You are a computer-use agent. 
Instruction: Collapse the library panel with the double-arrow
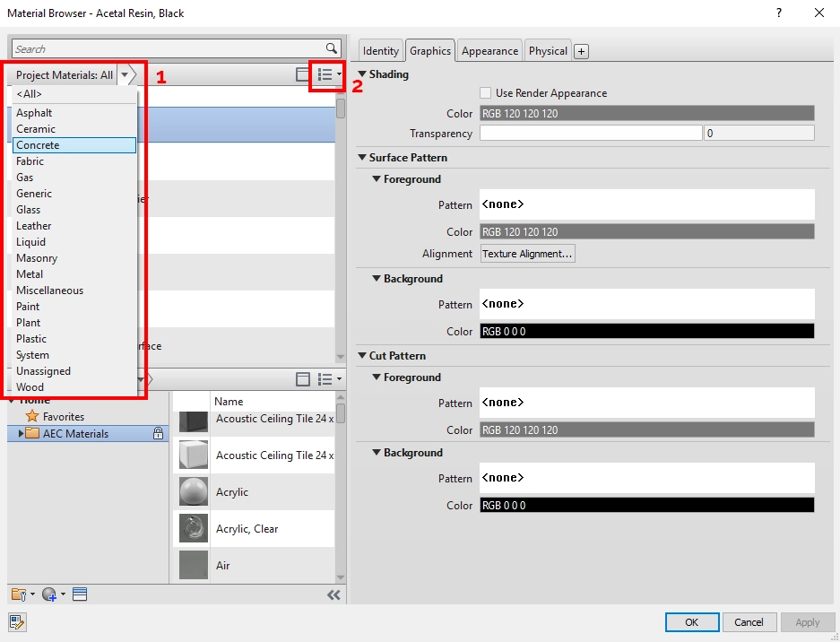333,594
